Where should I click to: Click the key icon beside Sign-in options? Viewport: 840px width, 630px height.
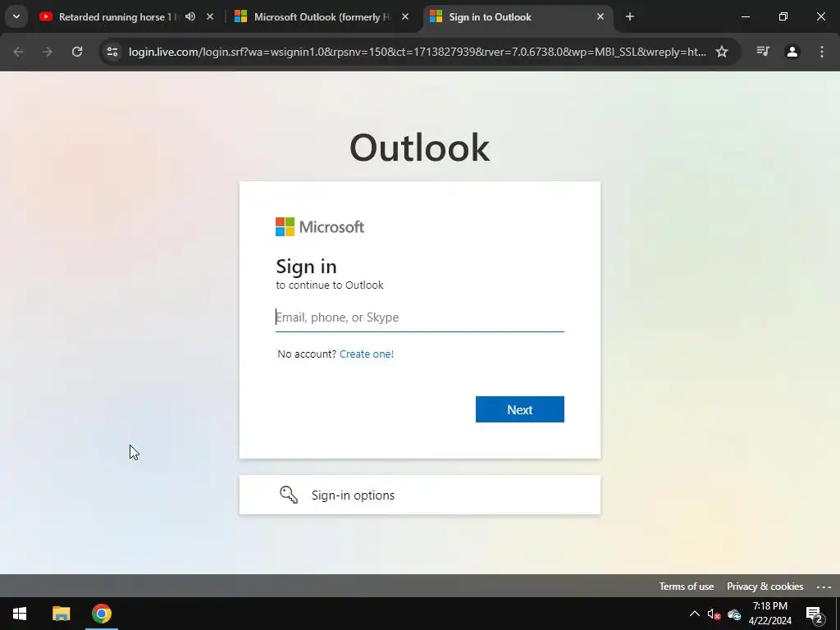pyautogui.click(x=289, y=495)
